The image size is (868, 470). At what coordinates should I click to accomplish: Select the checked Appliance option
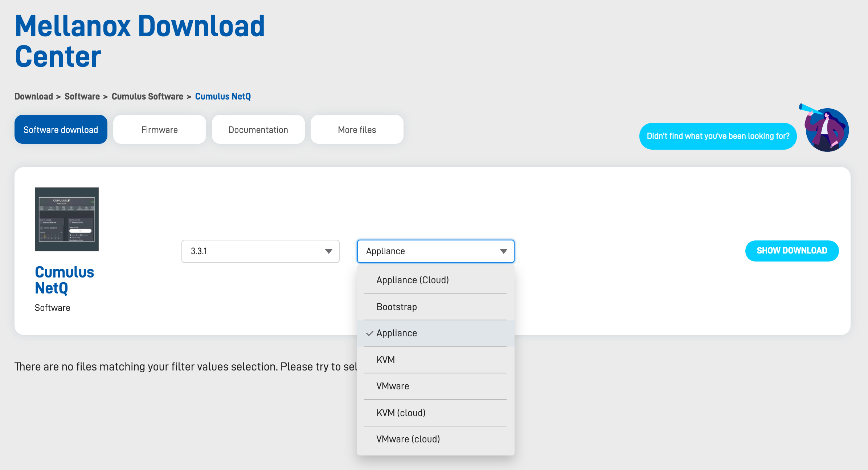pos(397,333)
